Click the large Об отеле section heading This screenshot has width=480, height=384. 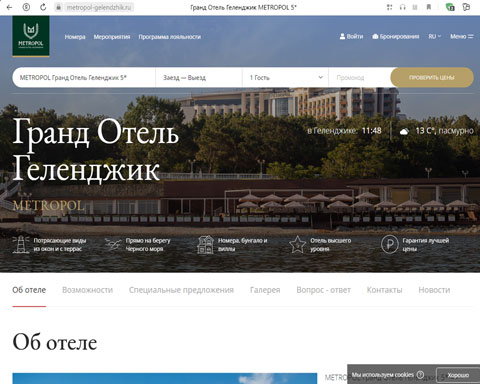click(55, 342)
